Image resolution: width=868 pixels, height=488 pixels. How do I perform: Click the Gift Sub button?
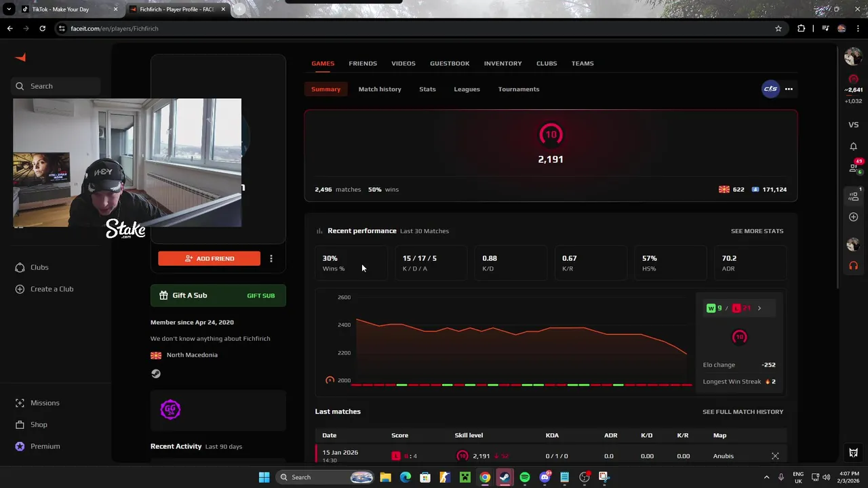(261, 296)
